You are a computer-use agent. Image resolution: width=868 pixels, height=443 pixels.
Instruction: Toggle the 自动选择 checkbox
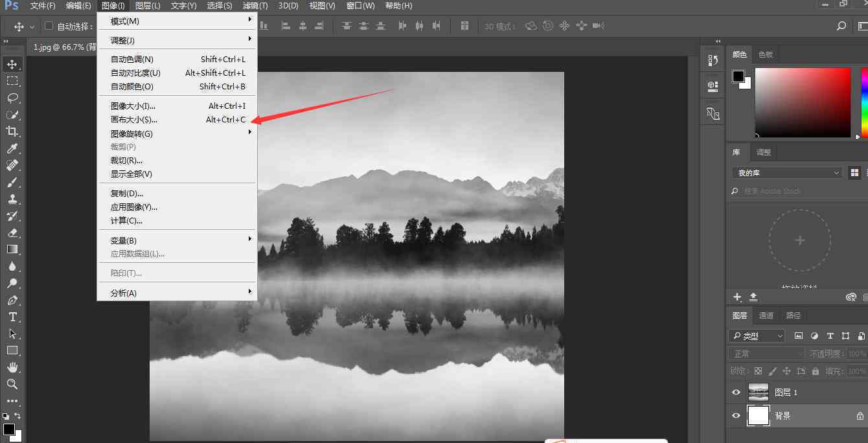pyautogui.click(x=49, y=26)
